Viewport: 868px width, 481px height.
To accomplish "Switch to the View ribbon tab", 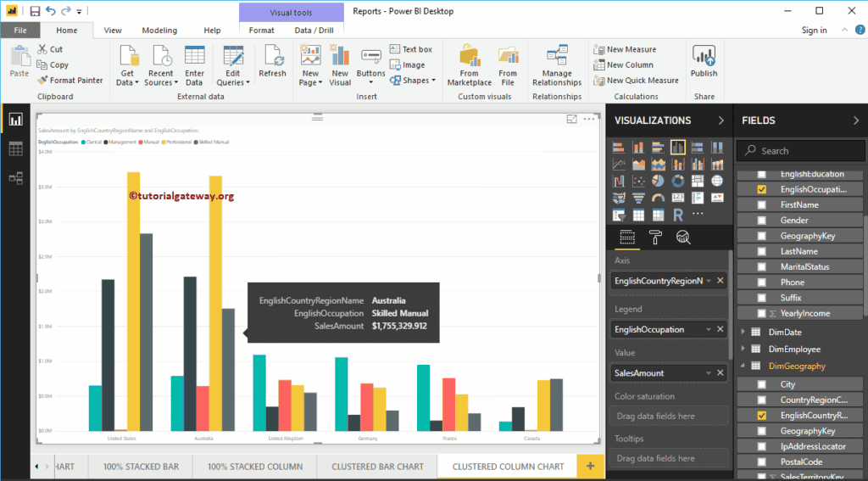I will (x=113, y=31).
